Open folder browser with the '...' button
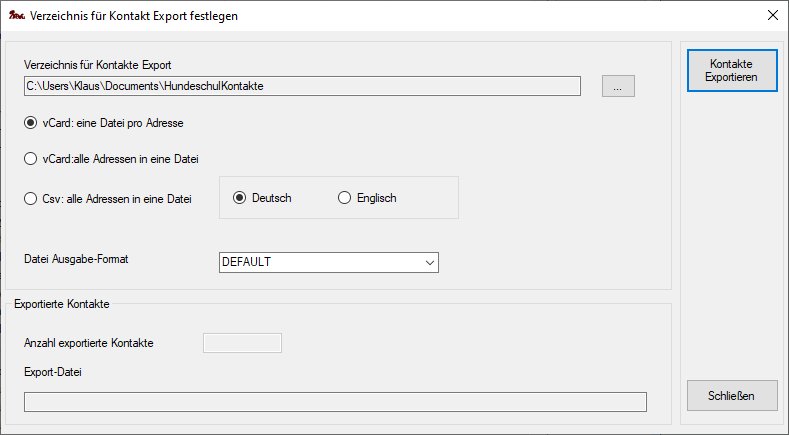This screenshot has height=435, width=789. point(618,87)
